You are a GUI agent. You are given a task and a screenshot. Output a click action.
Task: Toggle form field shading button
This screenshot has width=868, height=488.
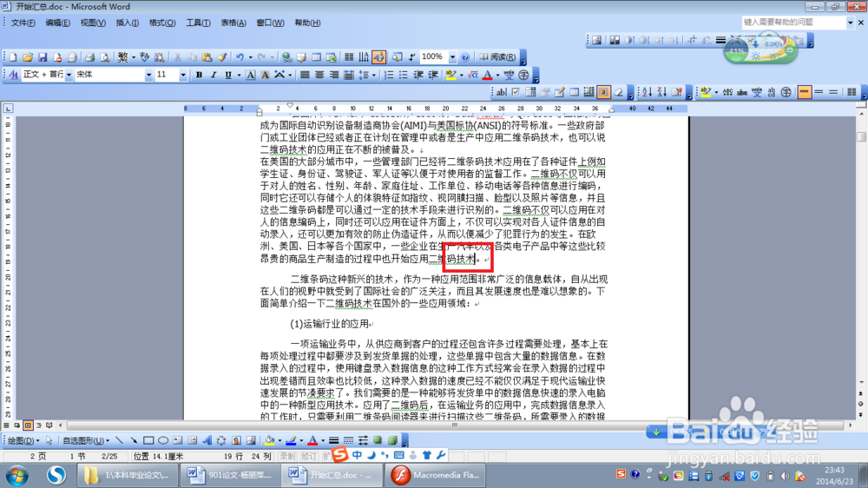tap(603, 93)
